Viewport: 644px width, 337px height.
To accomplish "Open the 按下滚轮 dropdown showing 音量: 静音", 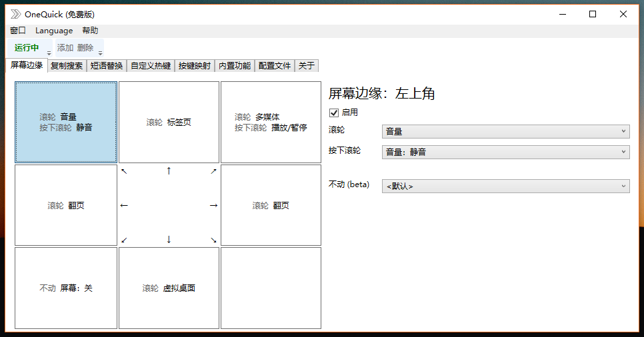I will 505,152.
